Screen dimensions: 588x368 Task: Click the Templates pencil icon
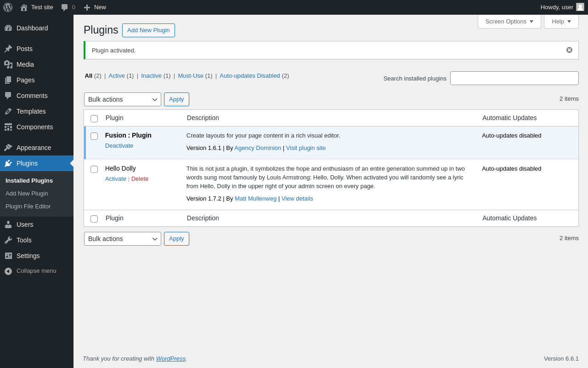8,111
